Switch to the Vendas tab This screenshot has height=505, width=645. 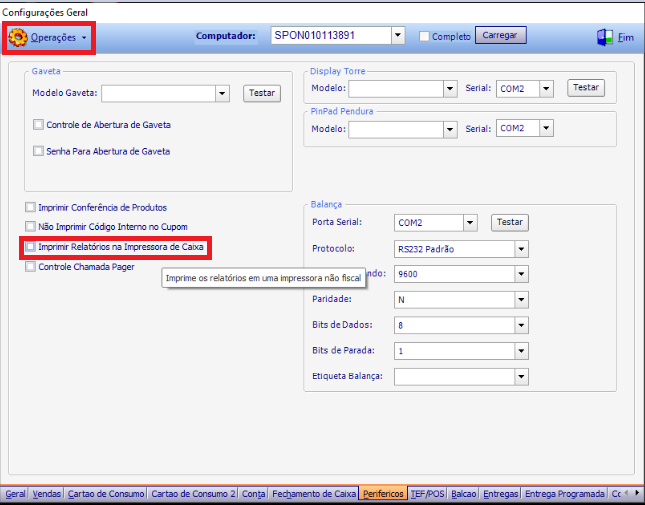(46, 493)
